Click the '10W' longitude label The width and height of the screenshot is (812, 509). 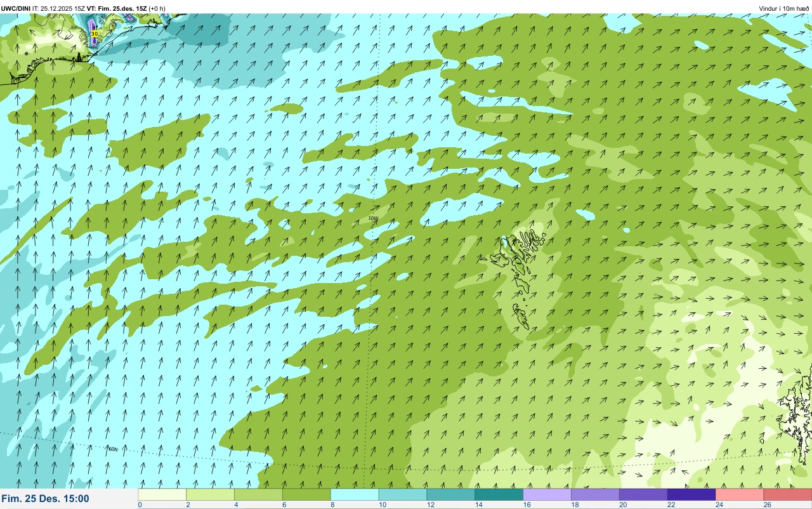(x=373, y=218)
